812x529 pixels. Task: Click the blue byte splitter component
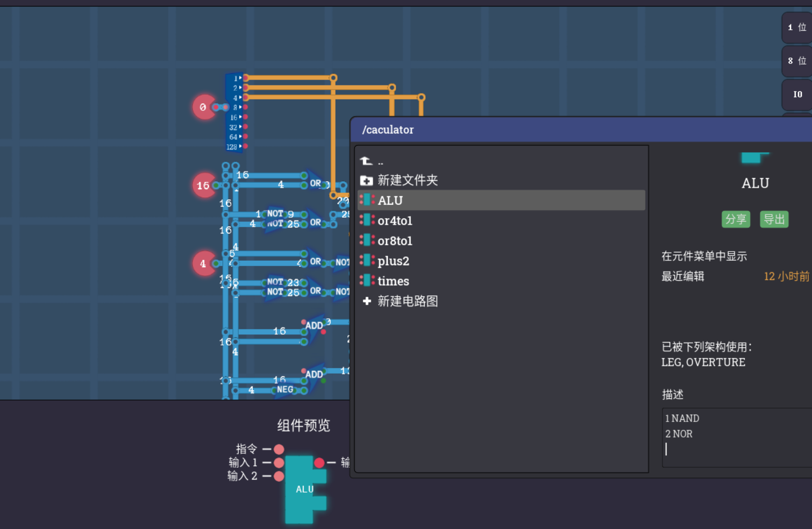(x=234, y=112)
